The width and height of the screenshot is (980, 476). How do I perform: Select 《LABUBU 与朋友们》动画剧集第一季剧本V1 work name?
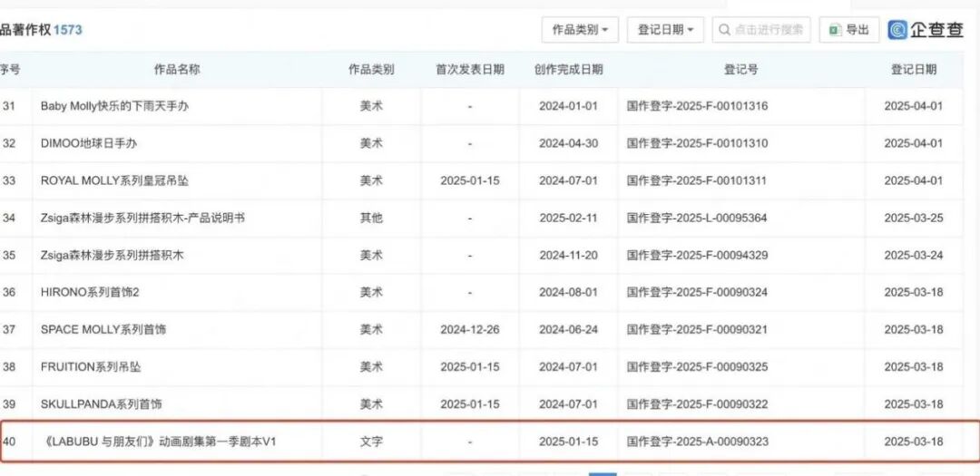159,442
